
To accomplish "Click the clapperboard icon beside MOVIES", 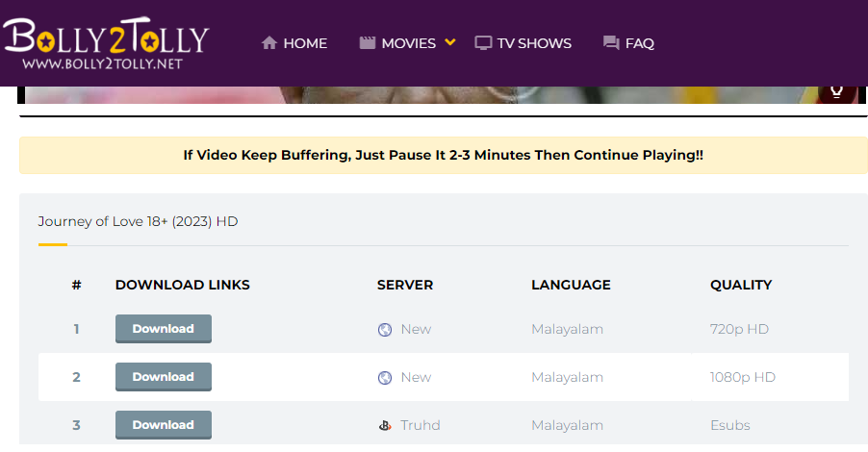I will pos(367,43).
